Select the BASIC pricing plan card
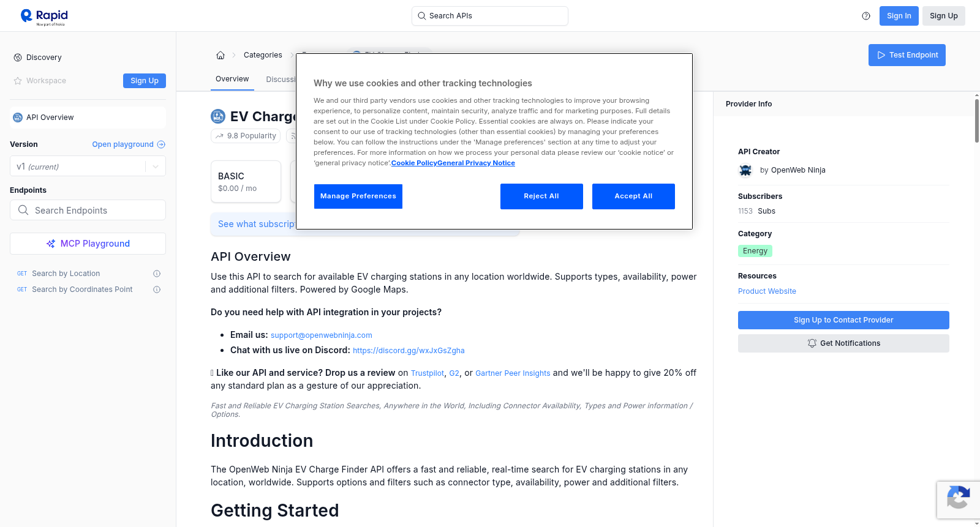This screenshot has width=980, height=527. point(246,182)
